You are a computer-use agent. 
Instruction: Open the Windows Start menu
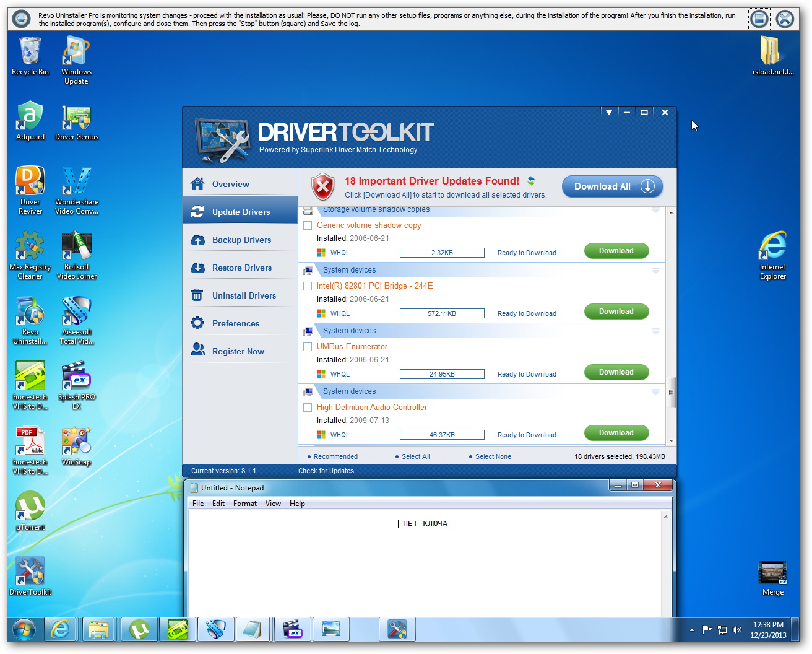(24, 630)
